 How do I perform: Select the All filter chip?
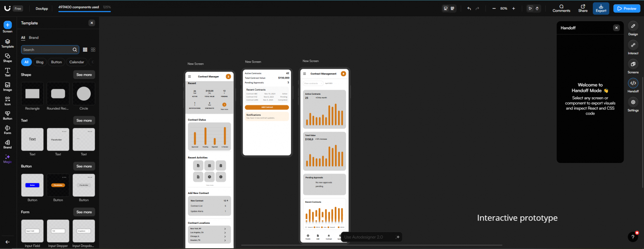coord(26,62)
